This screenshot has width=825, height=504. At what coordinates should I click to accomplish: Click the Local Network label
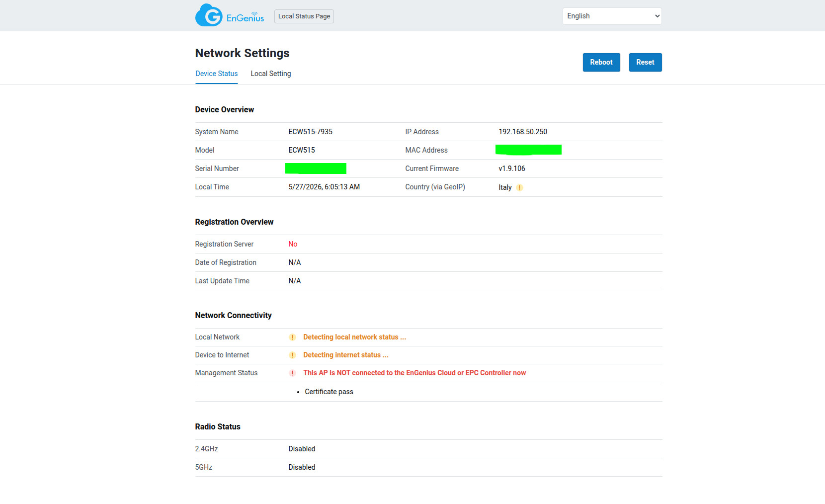[217, 337]
